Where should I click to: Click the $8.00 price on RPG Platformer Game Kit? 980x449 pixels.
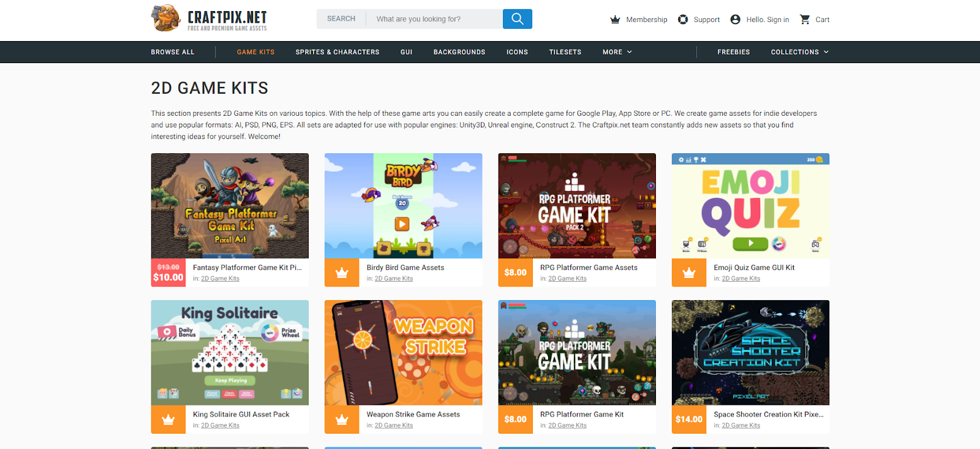click(516, 420)
